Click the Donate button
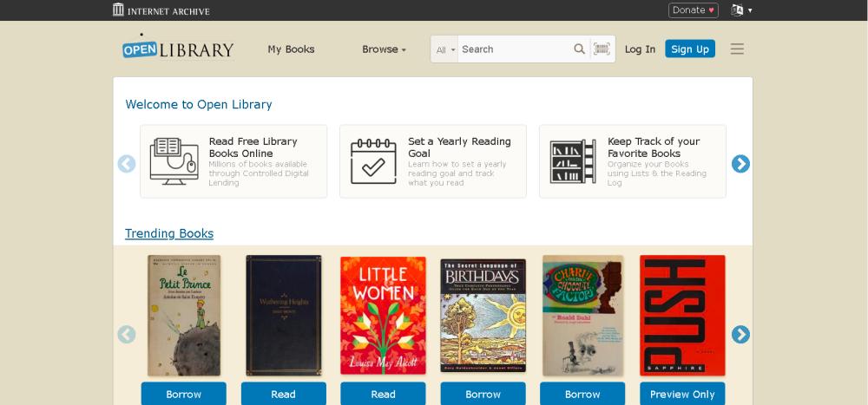Screen dimensions: 868x405 click(x=693, y=10)
